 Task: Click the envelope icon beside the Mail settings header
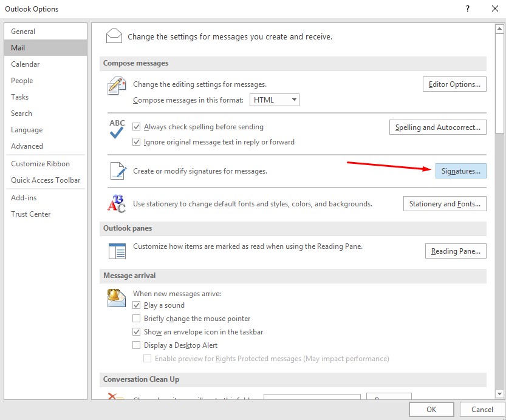114,36
